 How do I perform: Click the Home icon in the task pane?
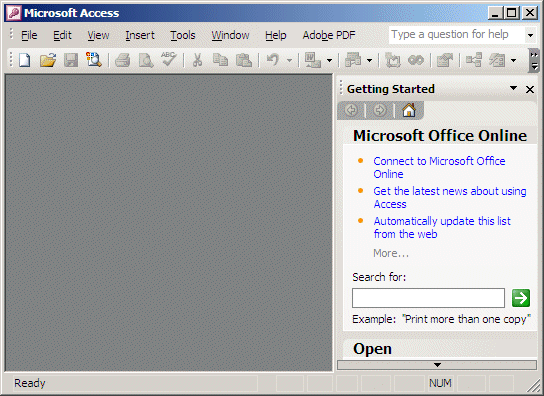coord(409,110)
